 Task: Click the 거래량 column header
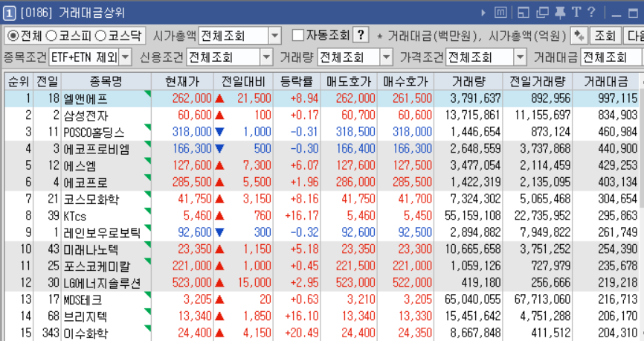(x=468, y=81)
